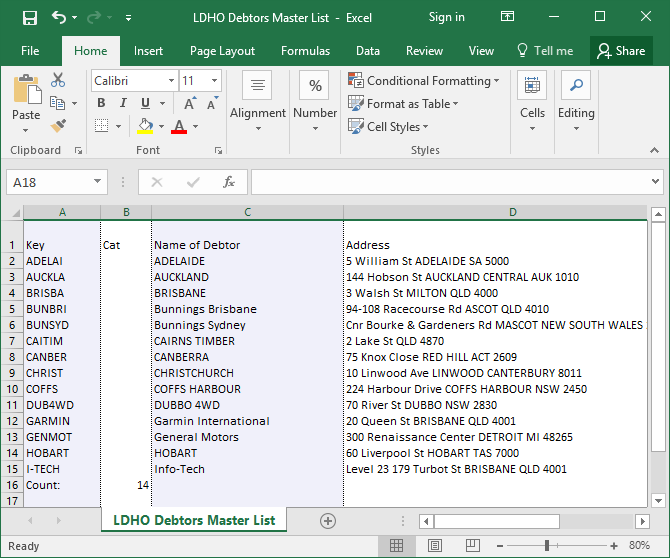The width and height of the screenshot is (670, 558).
Task: Toggle Bold formatting
Action: pyautogui.click(x=101, y=103)
